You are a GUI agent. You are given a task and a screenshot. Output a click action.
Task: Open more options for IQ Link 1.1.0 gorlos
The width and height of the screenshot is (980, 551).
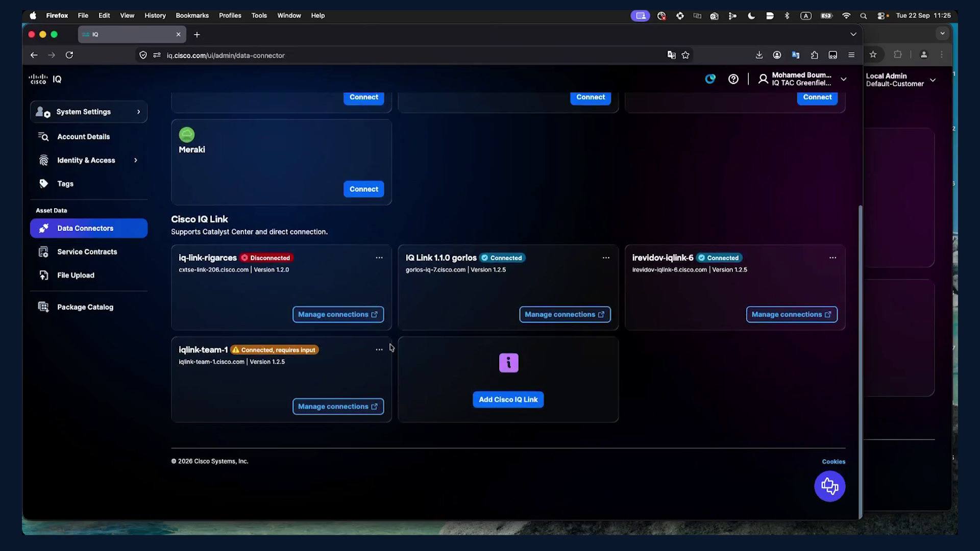(x=606, y=258)
